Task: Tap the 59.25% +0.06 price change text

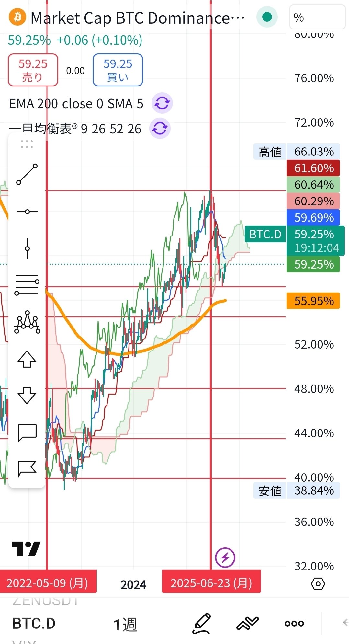Action: (75, 40)
